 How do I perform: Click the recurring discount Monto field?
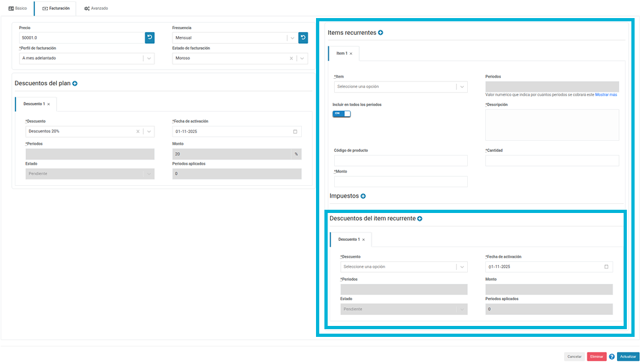(549, 290)
